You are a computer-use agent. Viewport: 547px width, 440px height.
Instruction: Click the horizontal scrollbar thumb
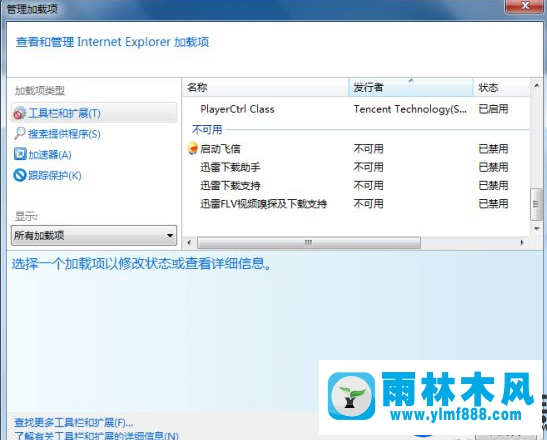tap(309, 243)
